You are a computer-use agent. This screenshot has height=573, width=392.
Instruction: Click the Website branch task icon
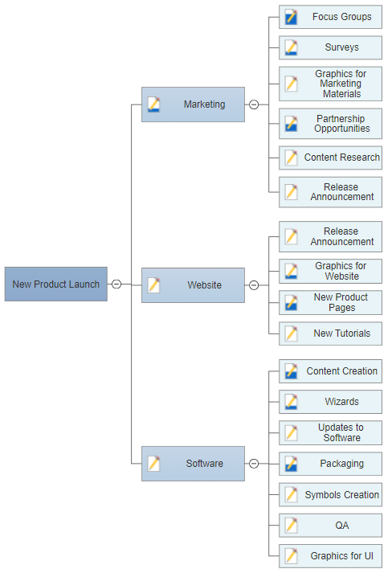153,285
